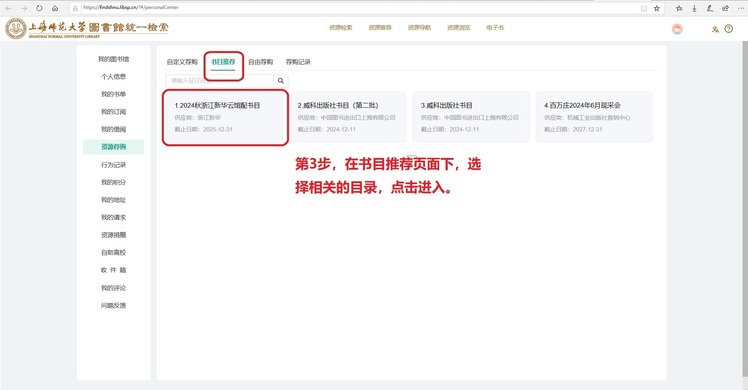Open the help question-mark icon
This screenshot has width=748, height=390.
coord(728,29)
